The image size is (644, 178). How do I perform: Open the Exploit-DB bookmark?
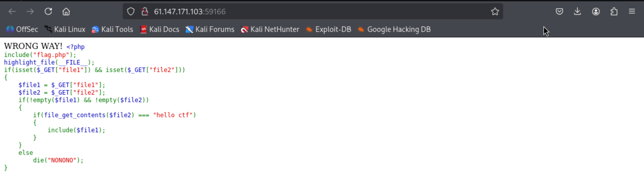point(328,30)
